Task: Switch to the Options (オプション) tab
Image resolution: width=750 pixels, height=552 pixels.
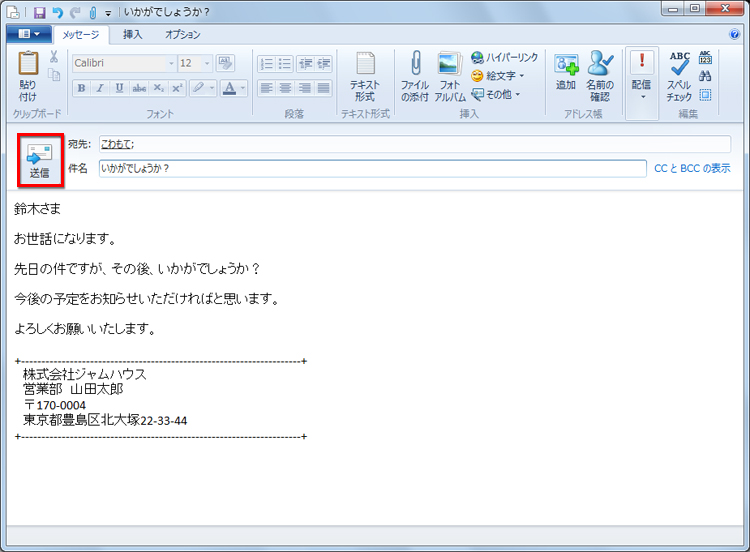Action: pyautogui.click(x=183, y=34)
